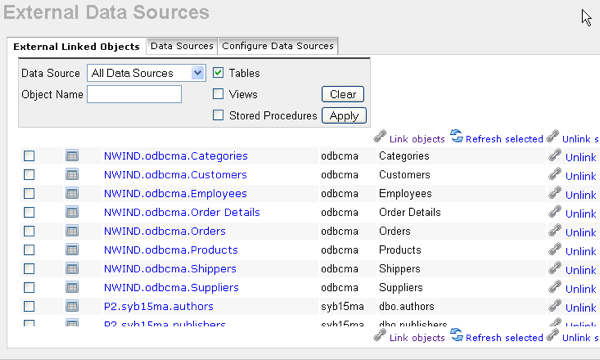Click the unlink chain icon in Shippers row
This screenshot has height=360, width=600.
coord(555,269)
